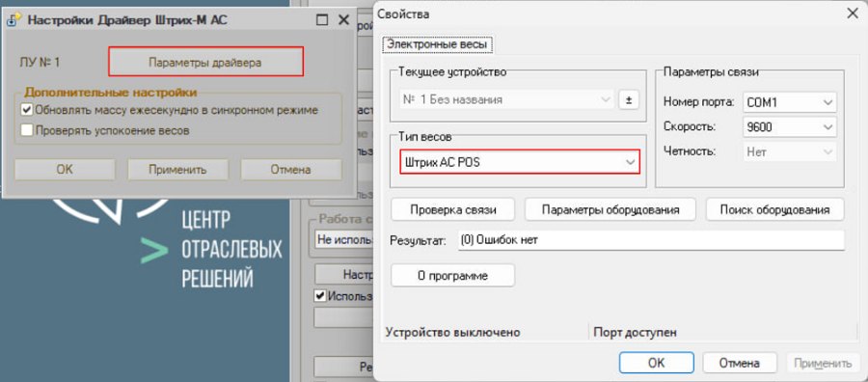Maximize the Настройки Драйвер Штрих-М АС window
This screenshot has width=868, height=382.
[322, 20]
